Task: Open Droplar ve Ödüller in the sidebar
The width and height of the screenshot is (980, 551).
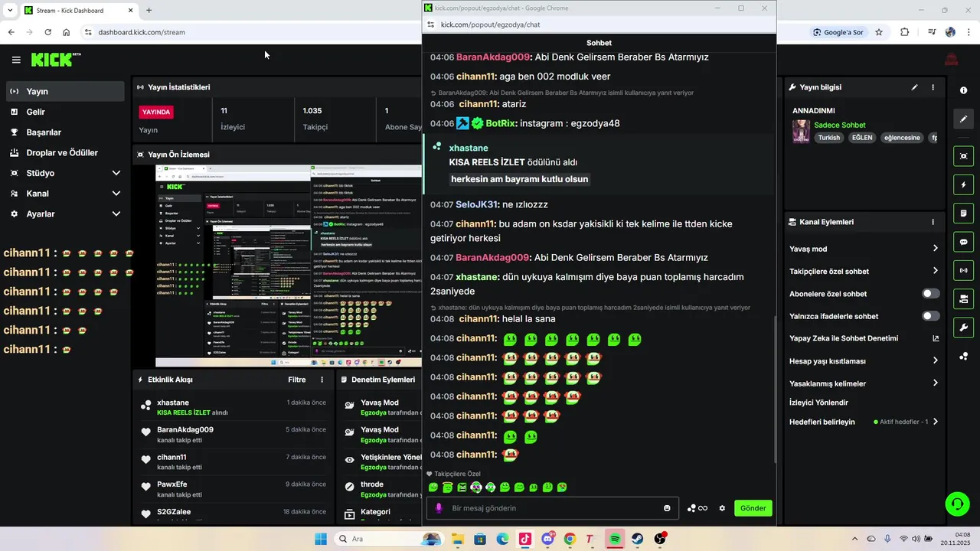Action: point(64,152)
